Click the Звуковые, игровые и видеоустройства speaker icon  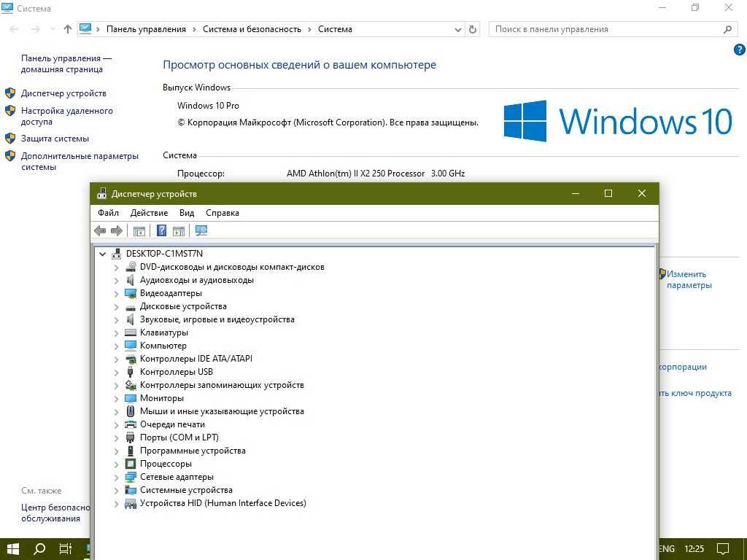(x=130, y=319)
